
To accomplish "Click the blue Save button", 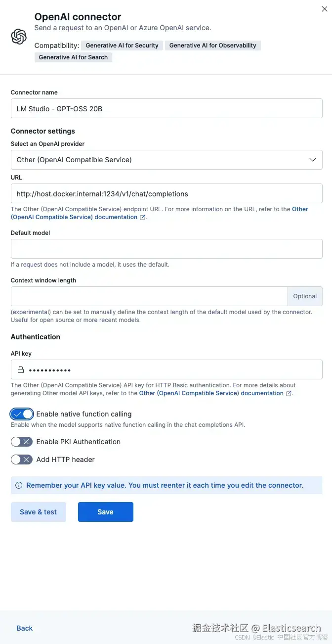I will pyautogui.click(x=105, y=512).
